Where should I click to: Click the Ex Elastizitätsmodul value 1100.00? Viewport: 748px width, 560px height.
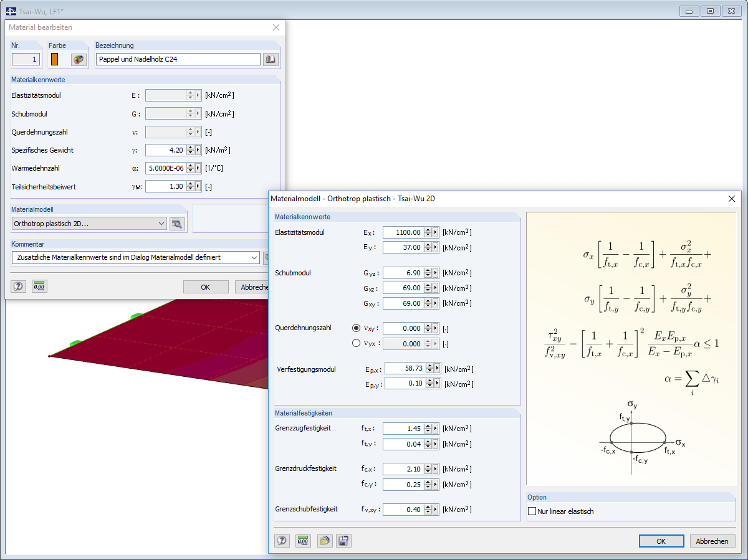click(x=403, y=232)
